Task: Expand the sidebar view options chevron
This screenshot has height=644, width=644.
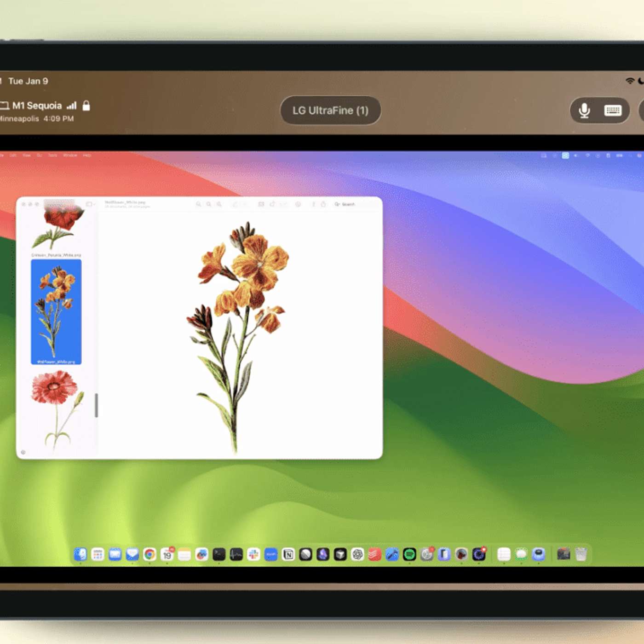Action: [x=94, y=204]
